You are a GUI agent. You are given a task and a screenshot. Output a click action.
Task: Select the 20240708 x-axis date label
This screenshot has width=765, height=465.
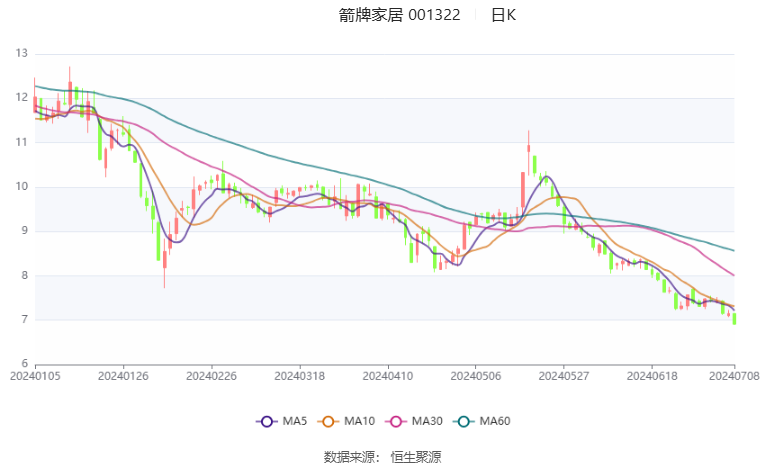[x=734, y=376]
